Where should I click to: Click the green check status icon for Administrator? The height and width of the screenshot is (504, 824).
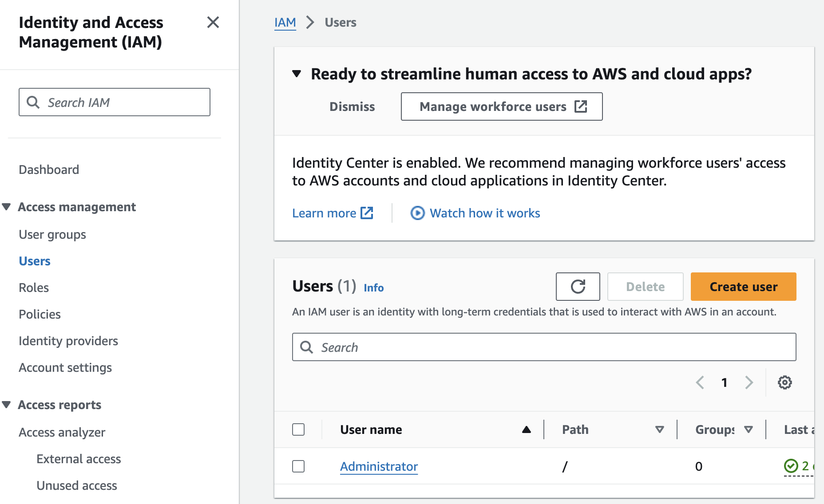click(791, 466)
